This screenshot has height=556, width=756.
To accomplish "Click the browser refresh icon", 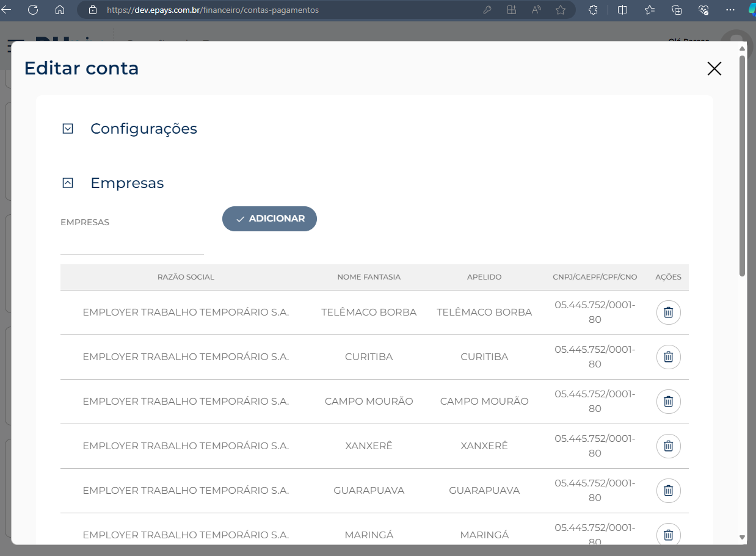I will [33, 10].
